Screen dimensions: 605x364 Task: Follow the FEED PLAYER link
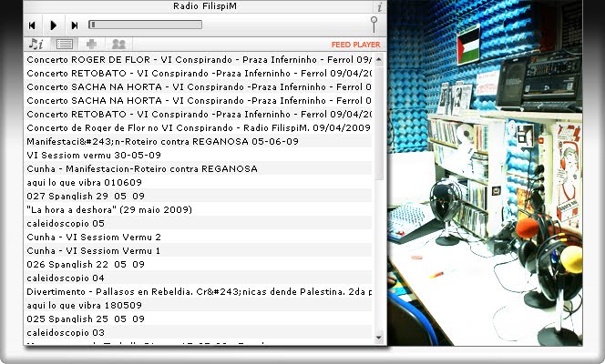point(355,45)
